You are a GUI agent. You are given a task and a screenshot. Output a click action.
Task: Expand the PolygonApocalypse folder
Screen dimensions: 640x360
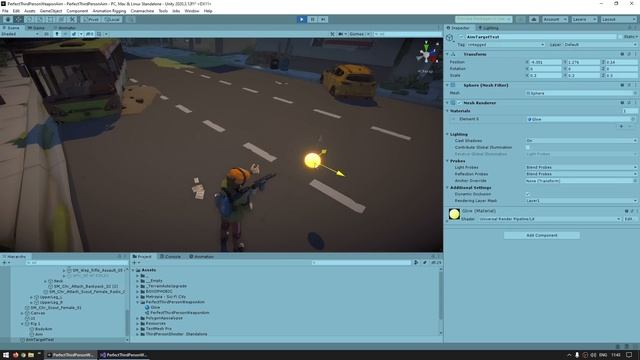[138, 318]
